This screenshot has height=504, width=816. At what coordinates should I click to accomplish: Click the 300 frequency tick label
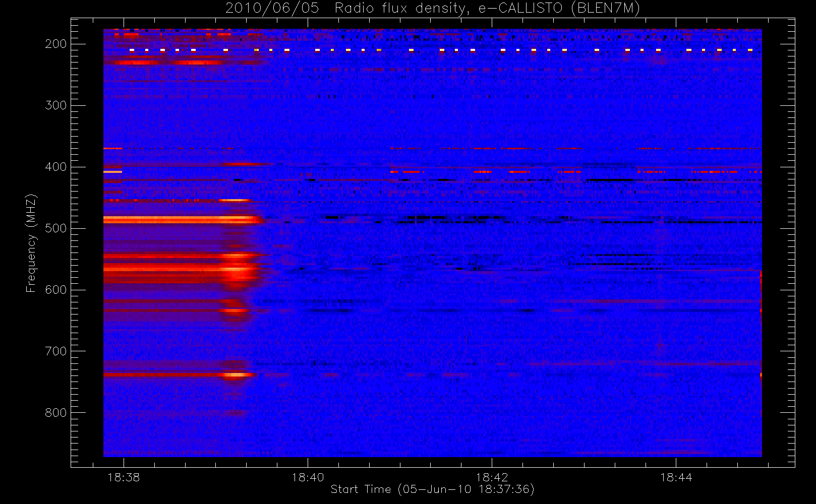point(56,105)
